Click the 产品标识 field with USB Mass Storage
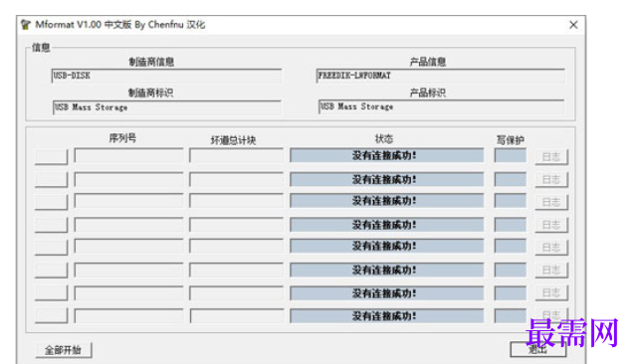 click(441, 106)
